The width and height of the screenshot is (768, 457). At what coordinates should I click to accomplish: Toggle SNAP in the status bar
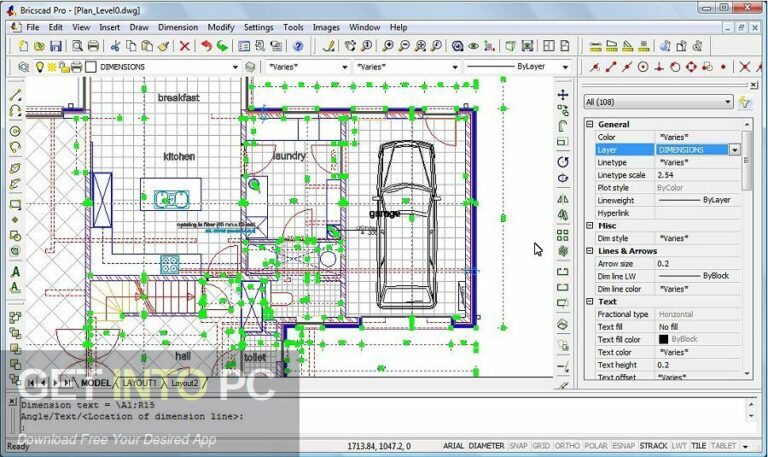(x=518, y=446)
